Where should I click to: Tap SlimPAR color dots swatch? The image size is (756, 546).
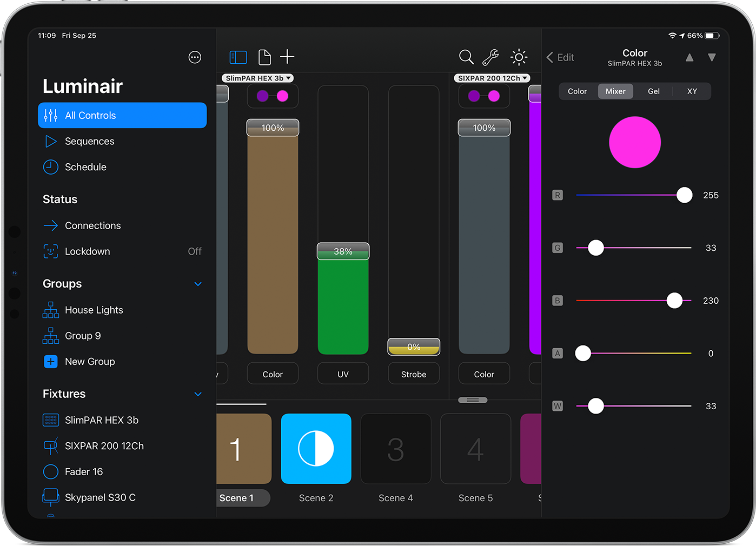point(273,96)
